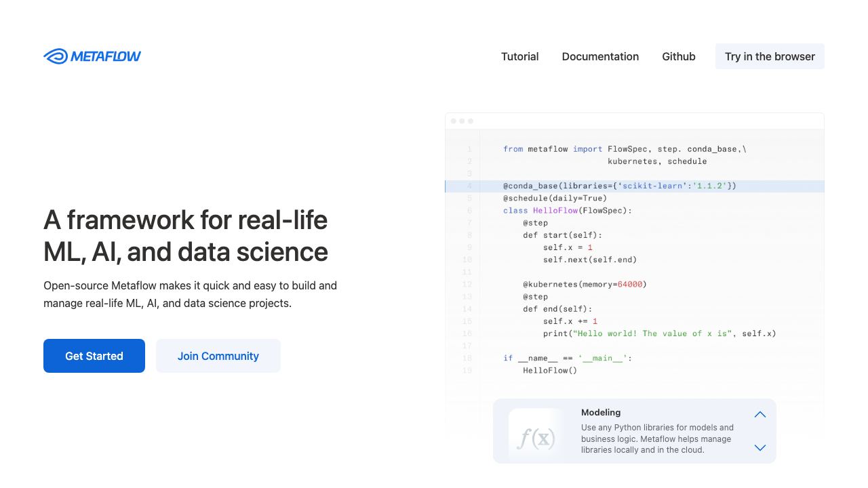The height and width of the screenshot is (488, 868).
Task: Click the highlighted @conda_base code line
Action: tap(635, 186)
